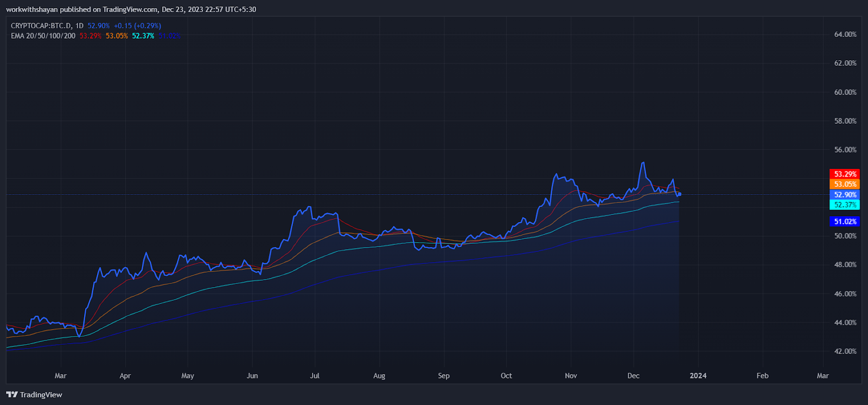Click the 58.00% price axis label

tap(845, 121)
